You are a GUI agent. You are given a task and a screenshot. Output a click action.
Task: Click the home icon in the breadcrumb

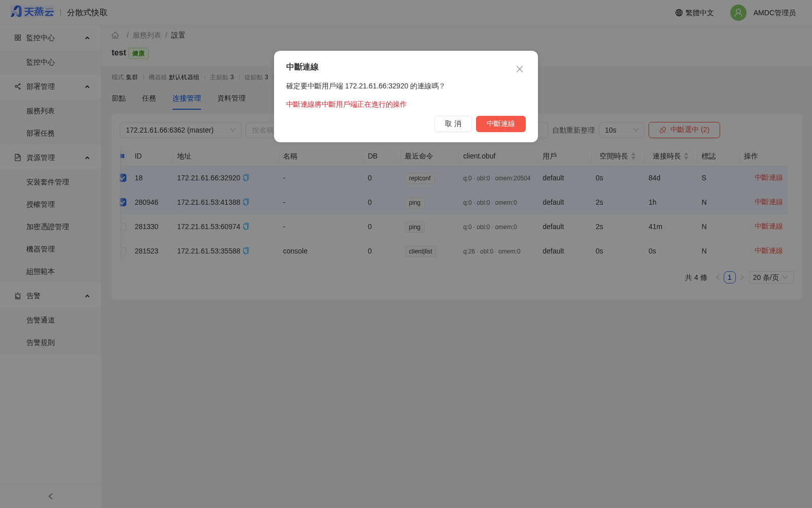click(115, 35)
